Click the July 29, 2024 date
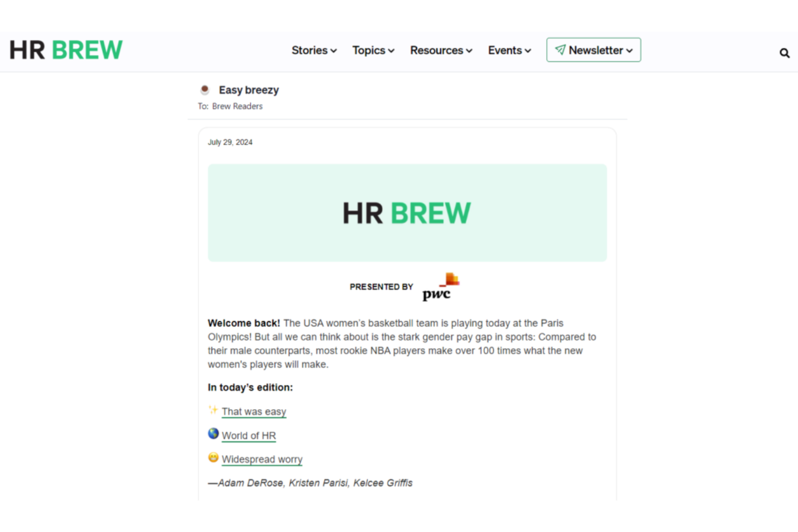The width and height of the screenshot is (798, 532). 230,142
